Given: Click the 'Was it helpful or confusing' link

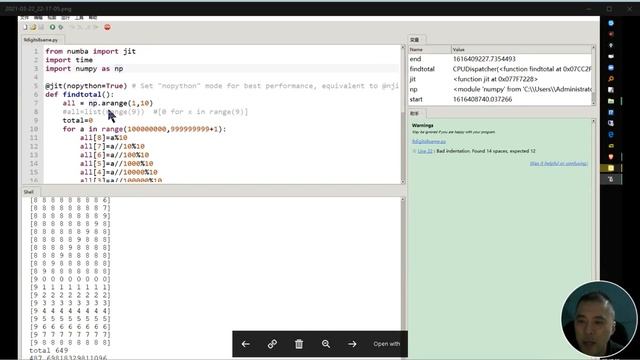Looking at the screenshot, I should [x=559, y=164].
